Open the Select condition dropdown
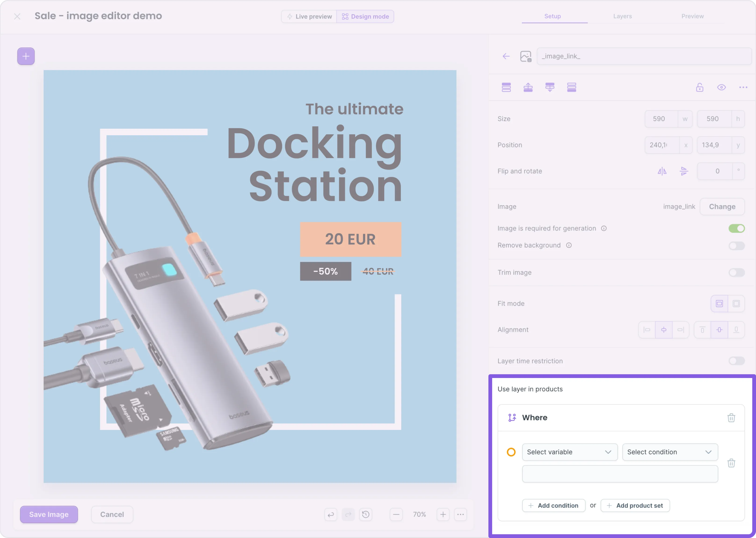 click(x=670, y=452)
